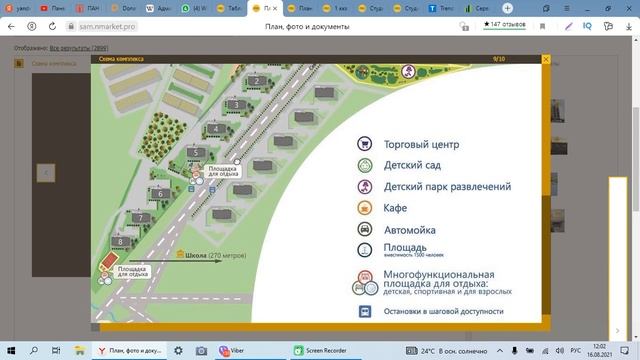Screen dimensions: 640x360
Task: Click the РУС language indicator
Action: point(576,351)
